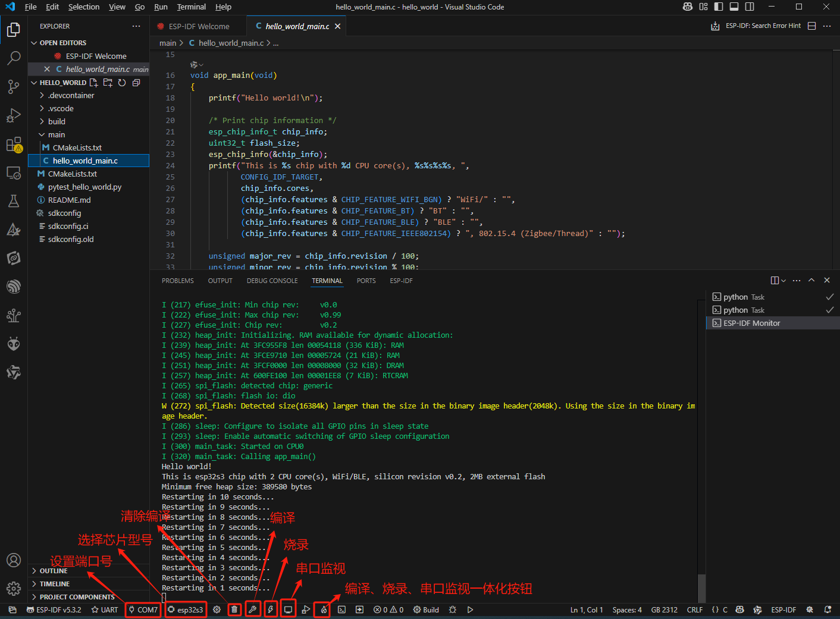840x619 pixels.
Task: Close the hello_world_main.c editor tab
Action: (x=337, y=26)
